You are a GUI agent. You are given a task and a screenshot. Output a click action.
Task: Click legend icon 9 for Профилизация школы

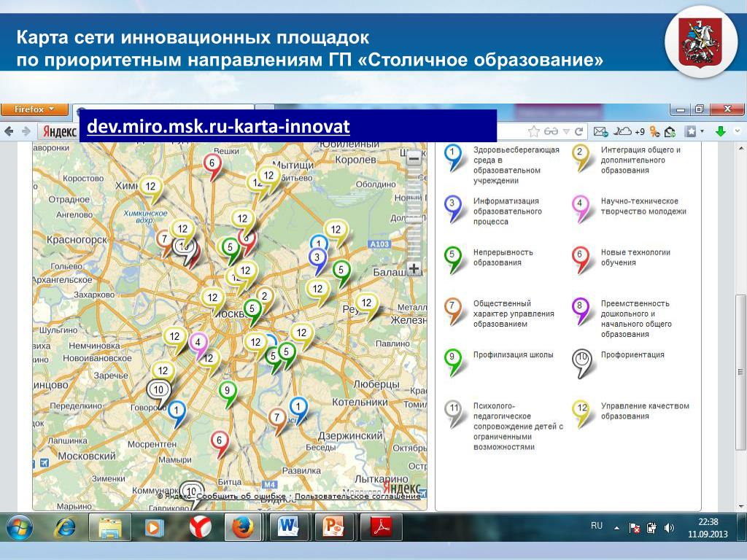click(x=453, y=361)
